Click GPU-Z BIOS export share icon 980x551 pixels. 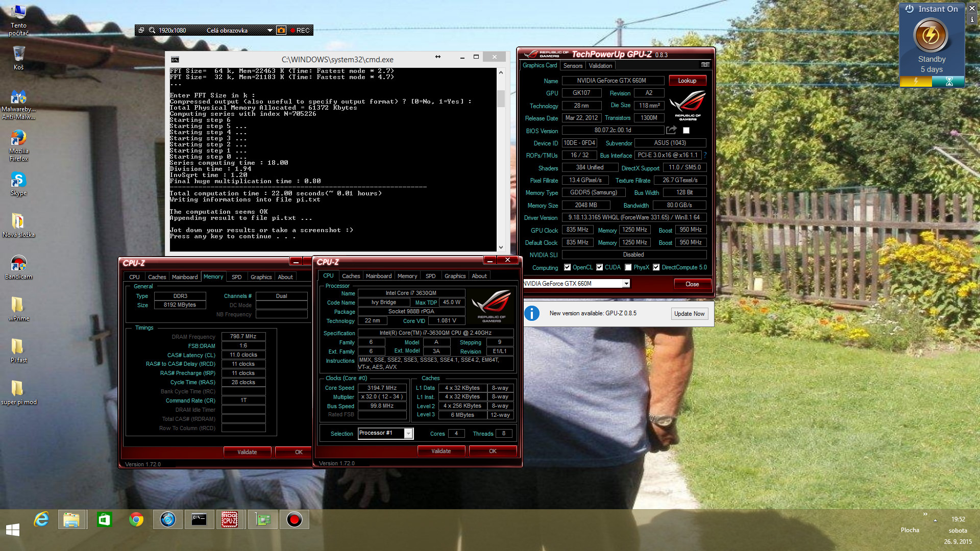pos(671,130)
